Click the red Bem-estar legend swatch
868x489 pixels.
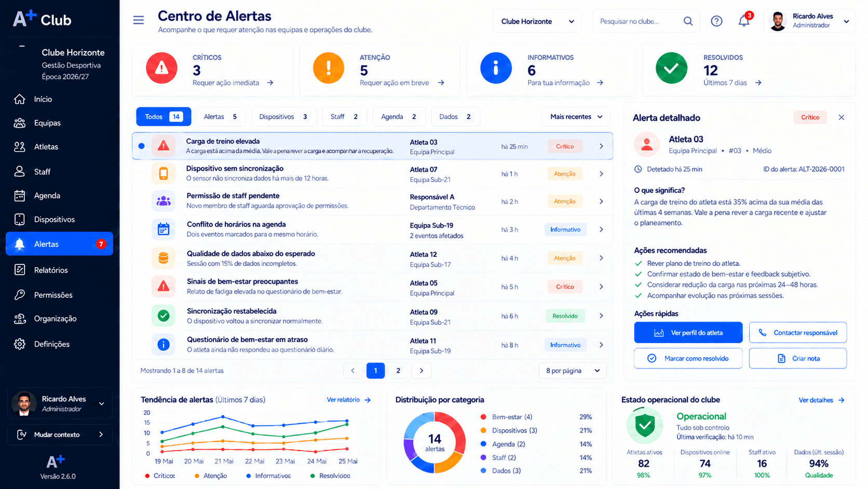[483, 417]
